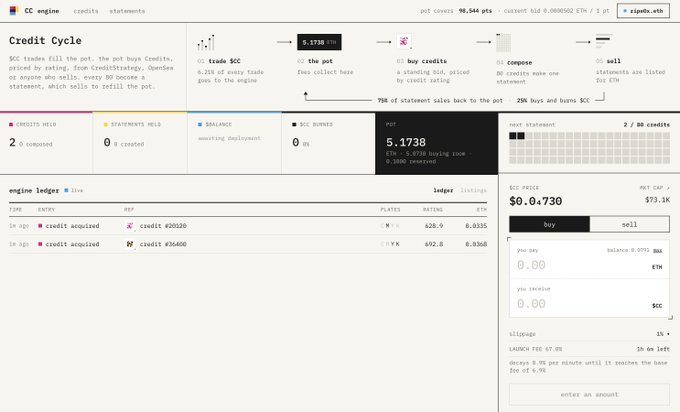Click the compose grid icon
The width and height of the screenshot is (680, 412).
click(503, 43)
